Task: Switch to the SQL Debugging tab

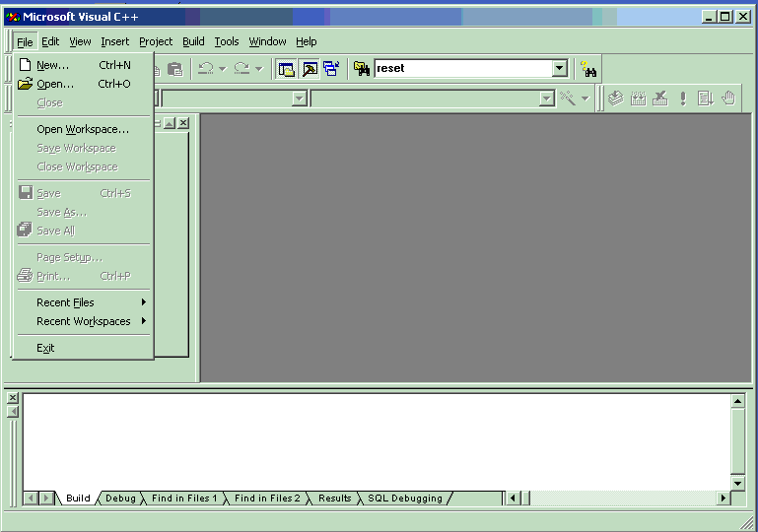Action: 404,499
